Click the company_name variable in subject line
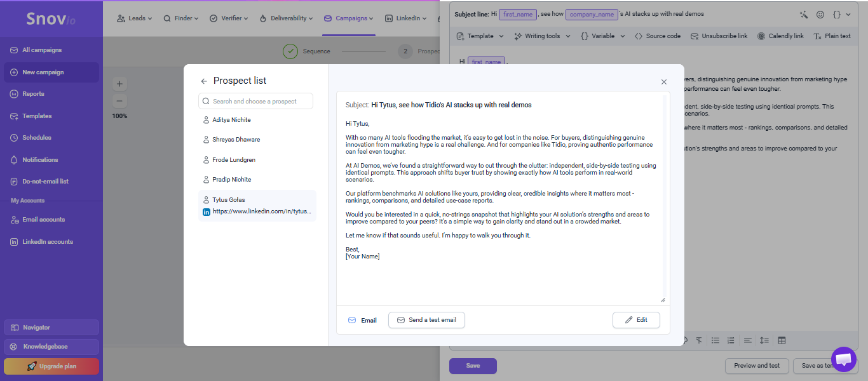Viewport: 868px width, 381px height. tap(591, 14)
